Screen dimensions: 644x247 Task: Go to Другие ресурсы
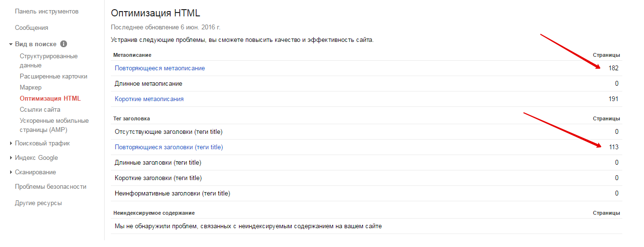[38, 203]
